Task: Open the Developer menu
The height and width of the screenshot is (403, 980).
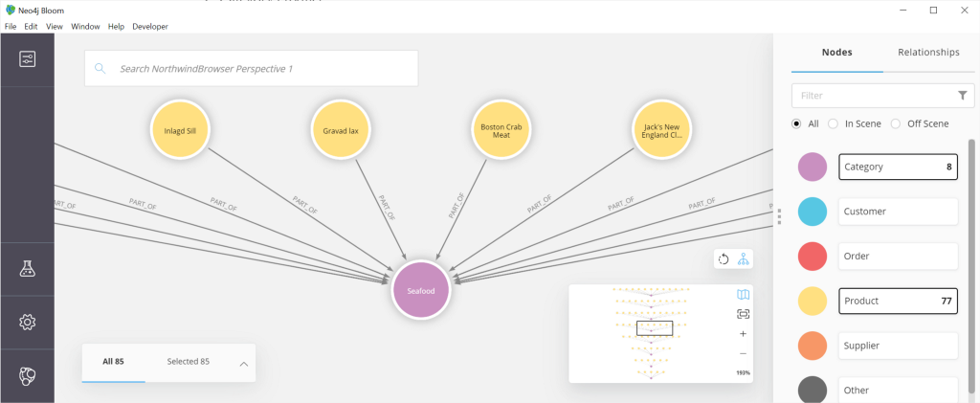Action: coord(150,27)
